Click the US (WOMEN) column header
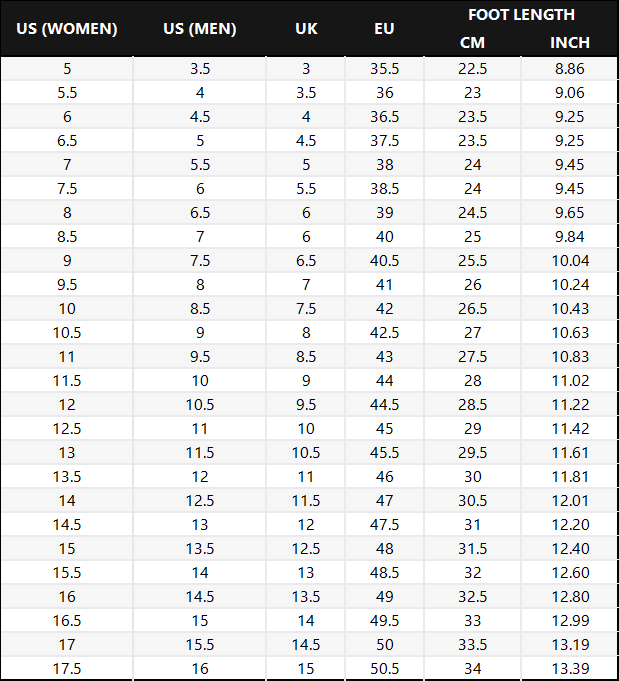 [x=67, y=28]
